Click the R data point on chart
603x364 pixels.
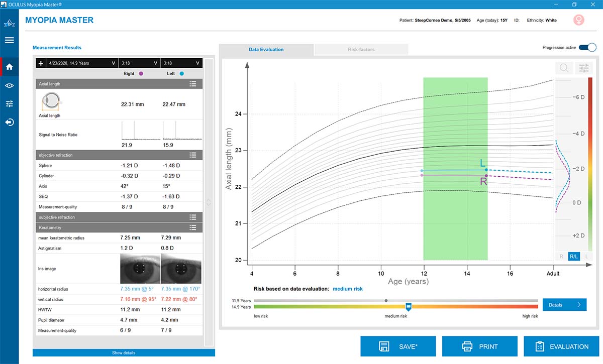pyautogui.click(x=486, y=176)
